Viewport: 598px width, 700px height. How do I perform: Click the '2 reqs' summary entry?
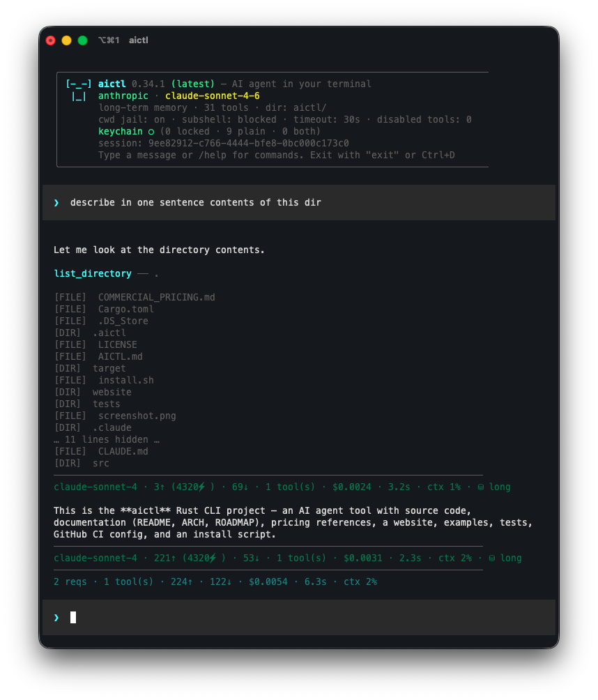[x=70, y=581]
